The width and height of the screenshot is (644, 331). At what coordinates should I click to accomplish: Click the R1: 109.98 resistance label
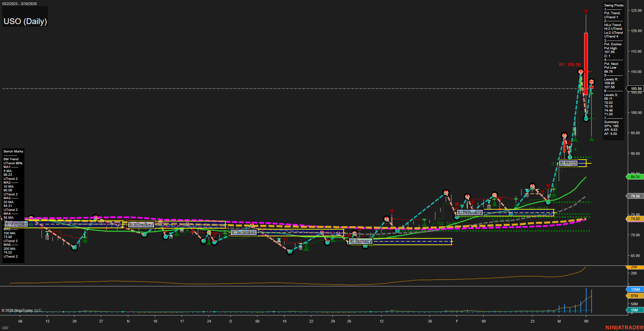[x=570, y=64]
